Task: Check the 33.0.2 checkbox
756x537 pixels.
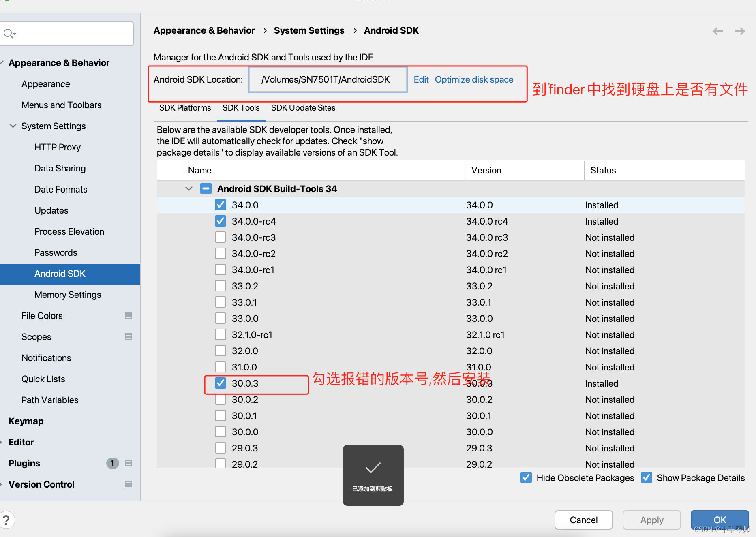Action: tap(221, 286)
